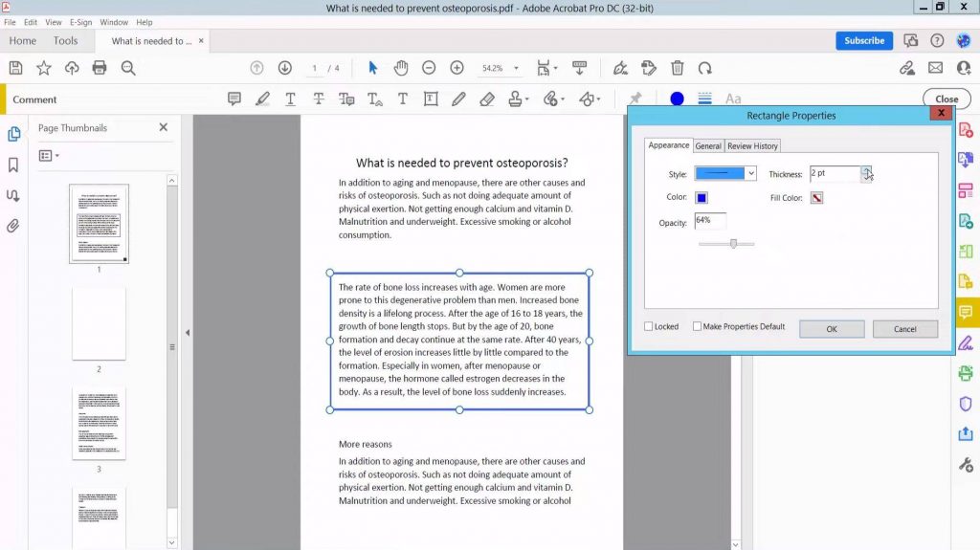
Task: Open the Bookmarks panel in left sidebar
Action: [x=13, y=165]
